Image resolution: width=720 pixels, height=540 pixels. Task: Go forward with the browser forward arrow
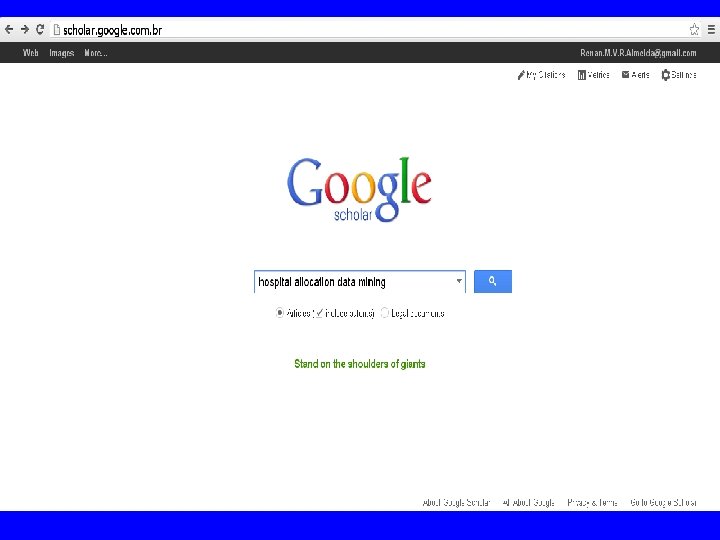25,29
